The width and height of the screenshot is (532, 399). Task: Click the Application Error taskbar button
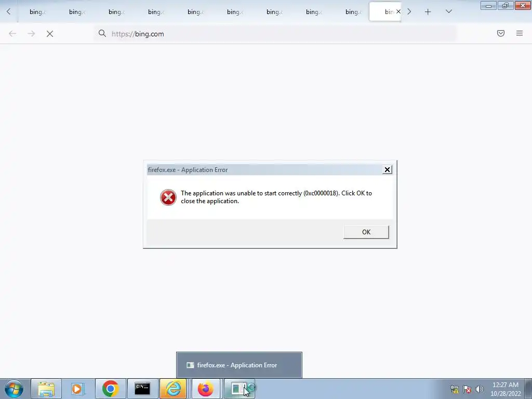coord(240,389)
